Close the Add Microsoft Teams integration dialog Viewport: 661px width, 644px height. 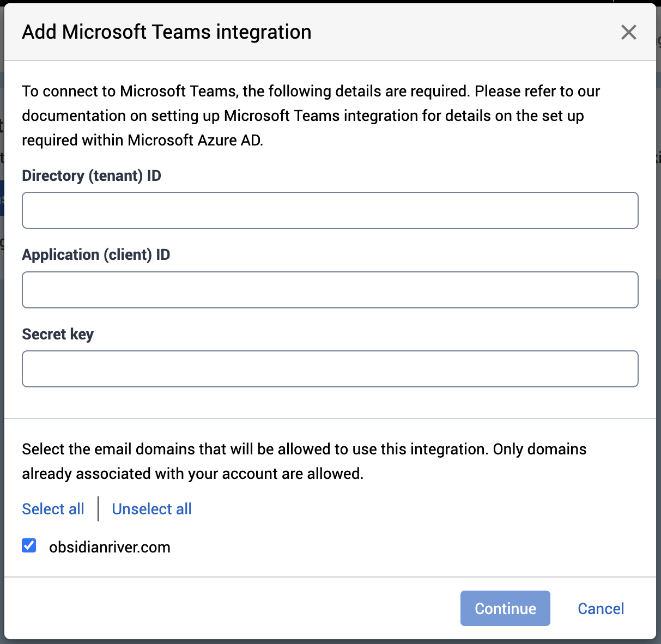[628, 32]
